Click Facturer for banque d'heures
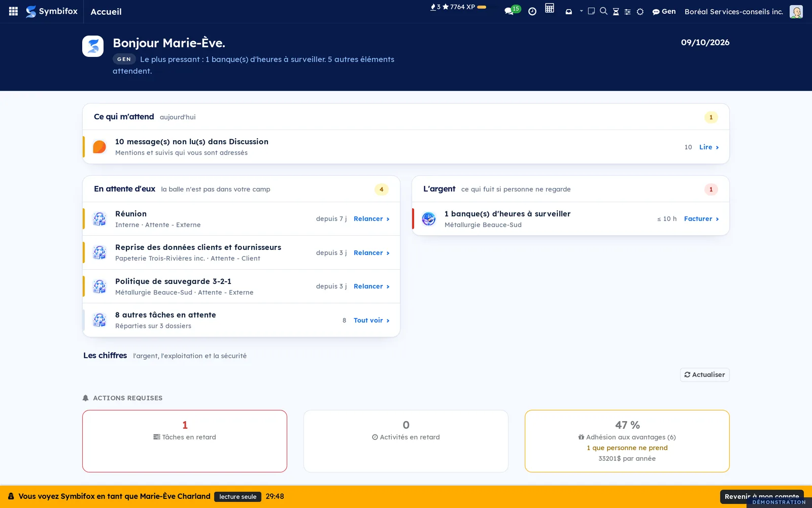Image resolution: width=812 pixels, height=508 pixels. pos(701,219)
